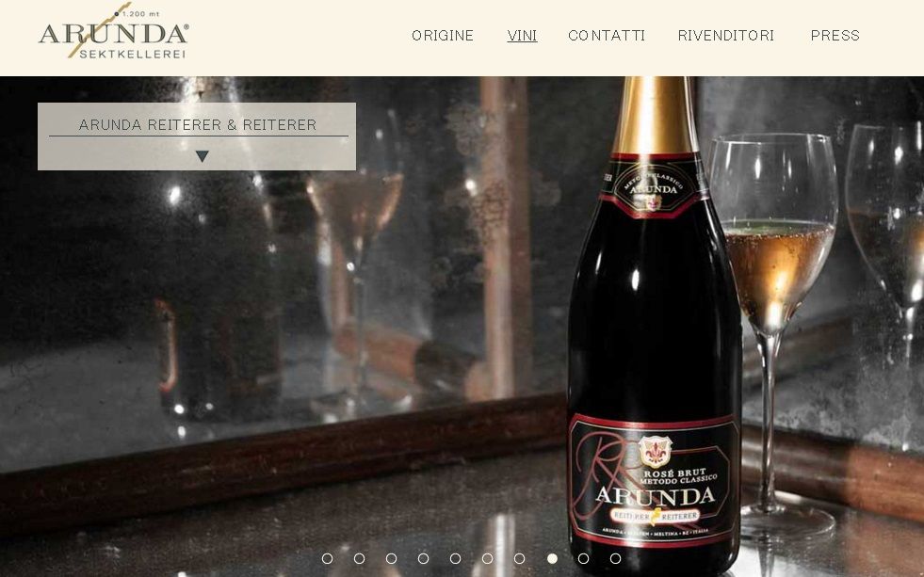Select the VINI menu item

click(522, 36)
